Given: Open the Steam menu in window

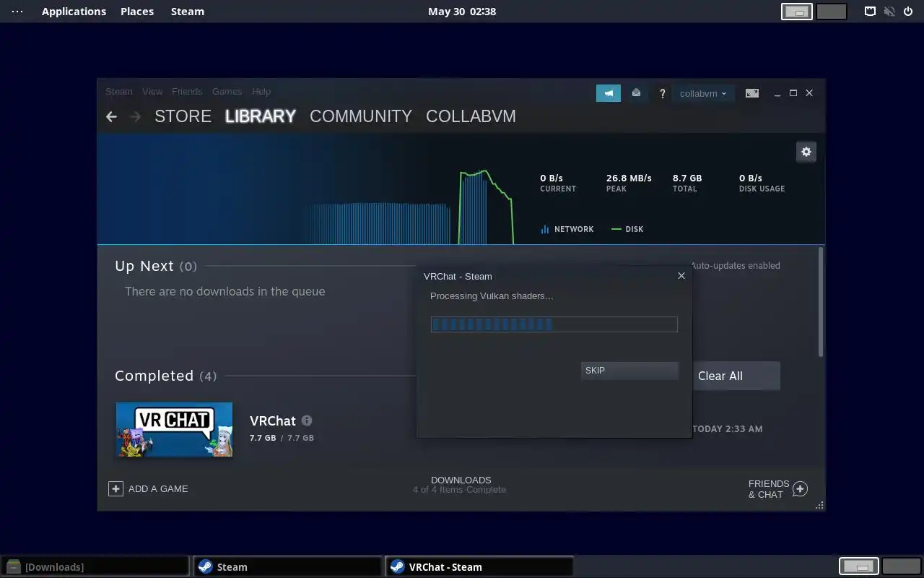Looking at the screenshot, I should click(119, 92).
